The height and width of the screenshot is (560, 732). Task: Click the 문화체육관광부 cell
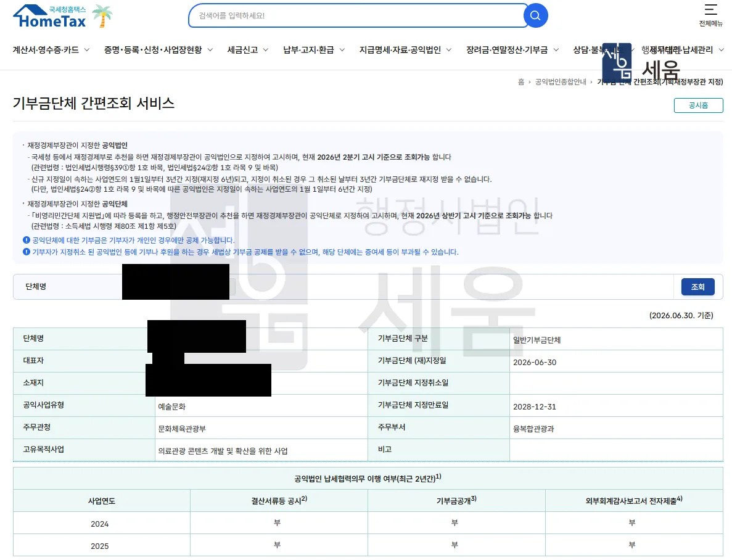261,428
